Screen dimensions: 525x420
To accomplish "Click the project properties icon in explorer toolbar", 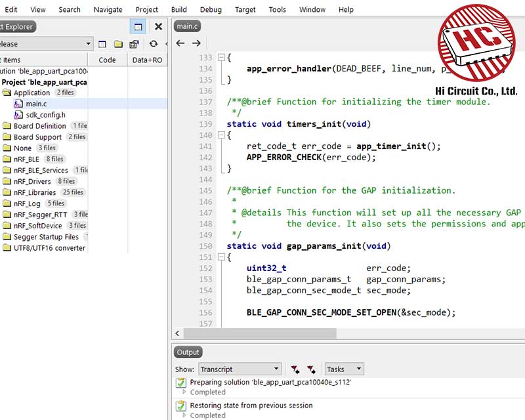I will pos(135,44).
